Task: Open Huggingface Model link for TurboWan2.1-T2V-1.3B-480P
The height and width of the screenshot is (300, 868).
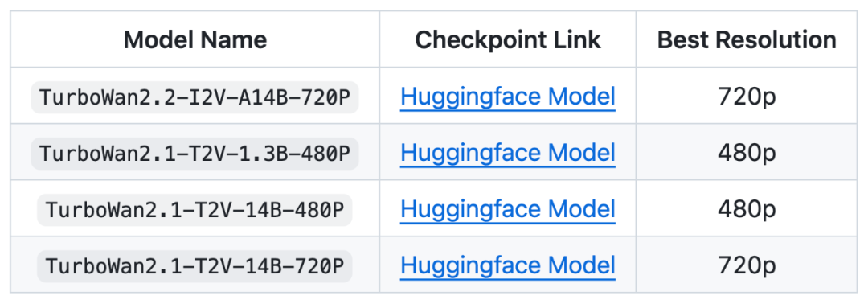Action: click(x=508, y=153)
